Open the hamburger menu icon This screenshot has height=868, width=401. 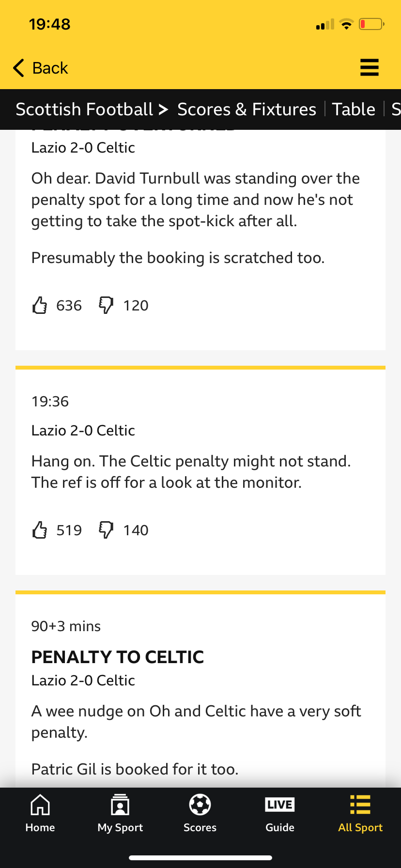click(x=369, y=67)
